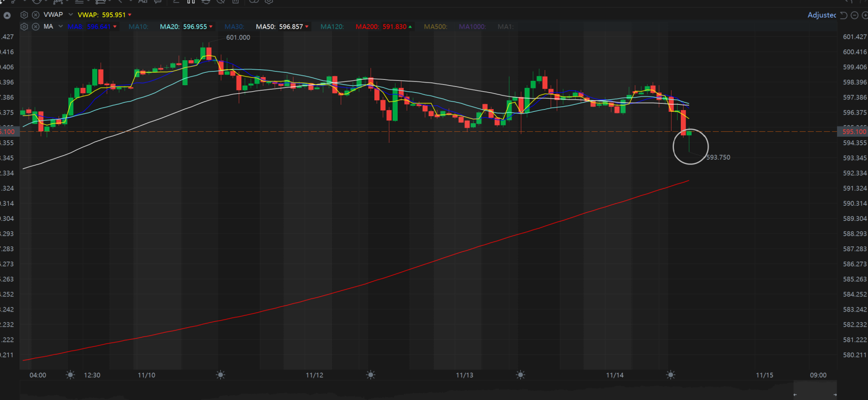This screenshot has width=868, height=400.
Task: Toggle the MA200 line visibility
Action: tap(384, 27)
